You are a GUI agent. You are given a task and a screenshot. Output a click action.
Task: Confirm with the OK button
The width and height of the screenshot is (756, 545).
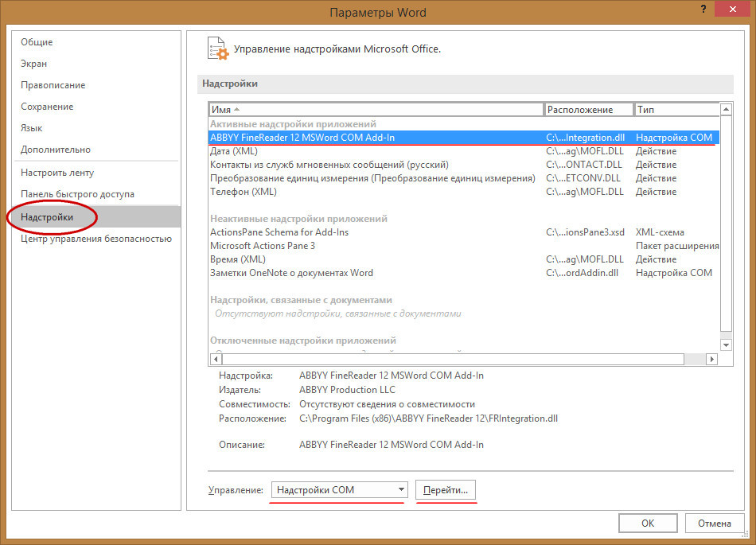tap(648, 523)
